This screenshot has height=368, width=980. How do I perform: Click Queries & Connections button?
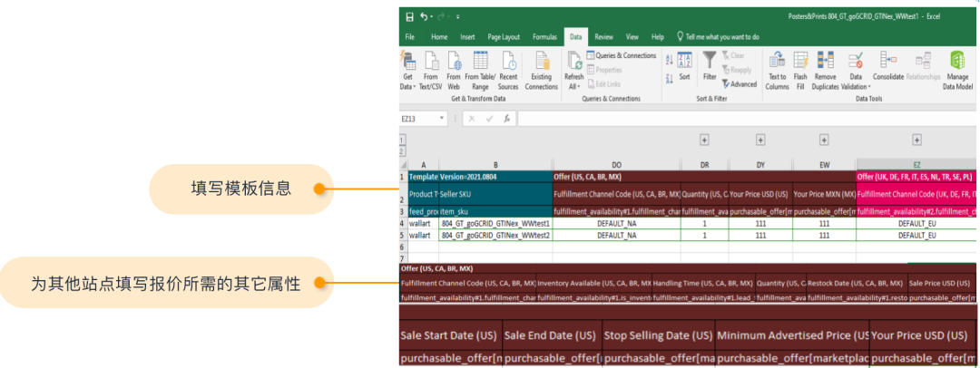click(621, 55)
